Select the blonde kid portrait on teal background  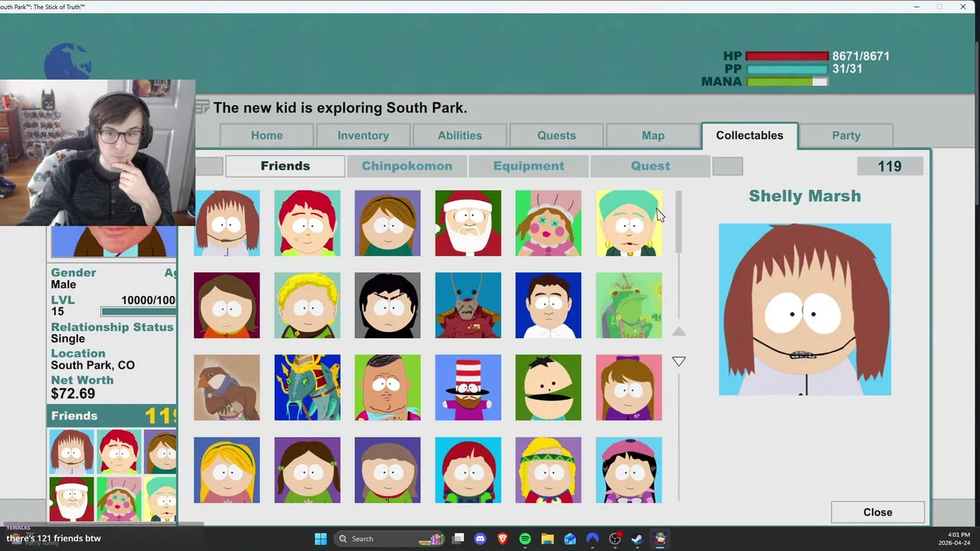307,305
